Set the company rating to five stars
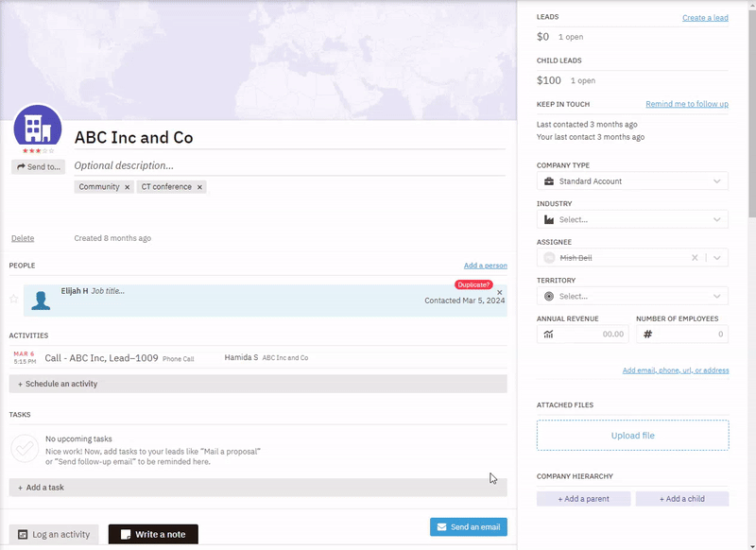756x550 pixels. click(x=50, y=149)
